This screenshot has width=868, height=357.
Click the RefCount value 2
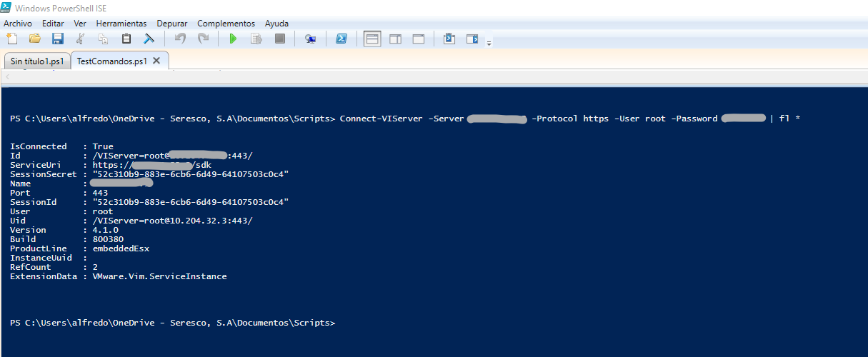tap(95, 267)
